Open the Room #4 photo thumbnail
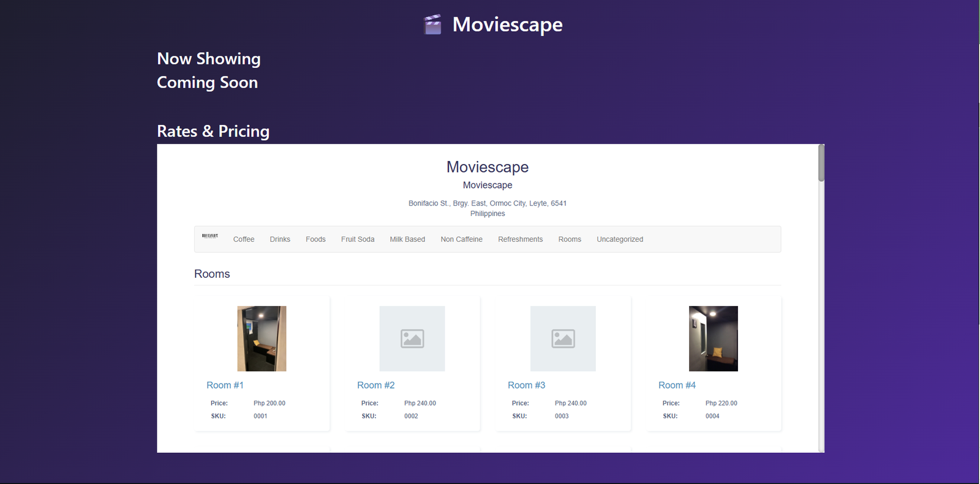This screenshot has height=484, width=980. pos(714,338)
